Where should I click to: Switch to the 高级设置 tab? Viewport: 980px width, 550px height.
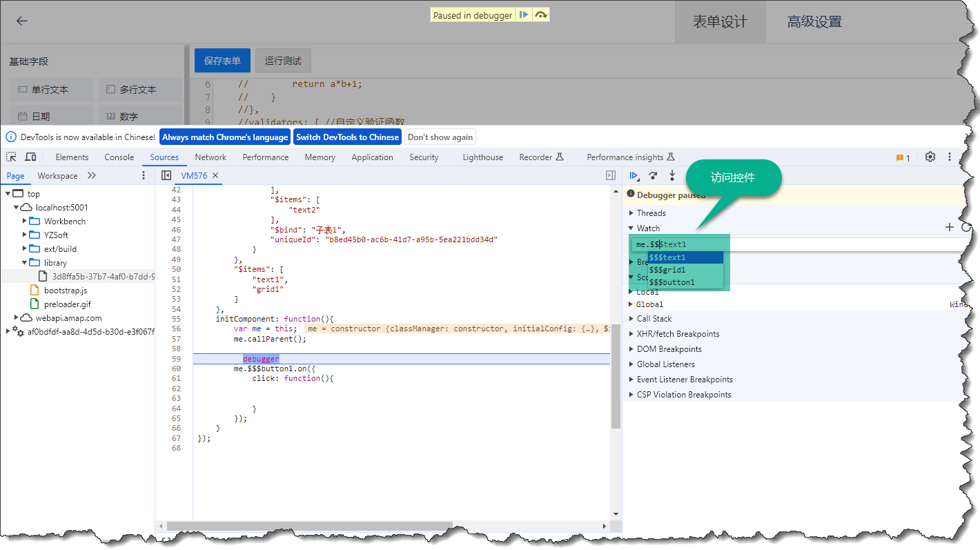coord(814,21)
